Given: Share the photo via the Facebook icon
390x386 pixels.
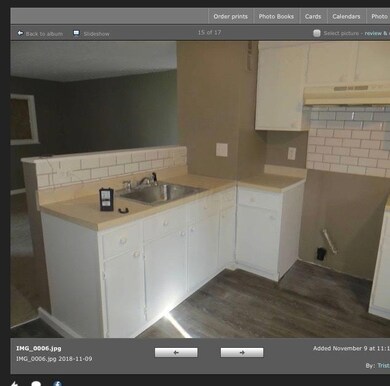Looking at the screenshot, I should (x=57, y=383).
